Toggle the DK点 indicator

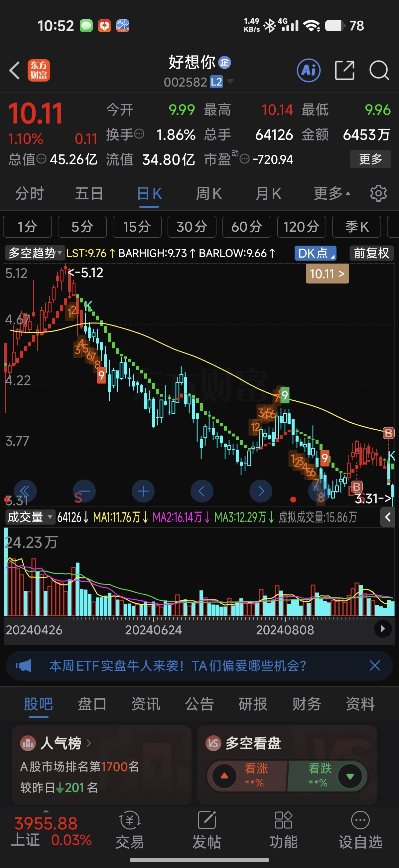pos(315,253)
